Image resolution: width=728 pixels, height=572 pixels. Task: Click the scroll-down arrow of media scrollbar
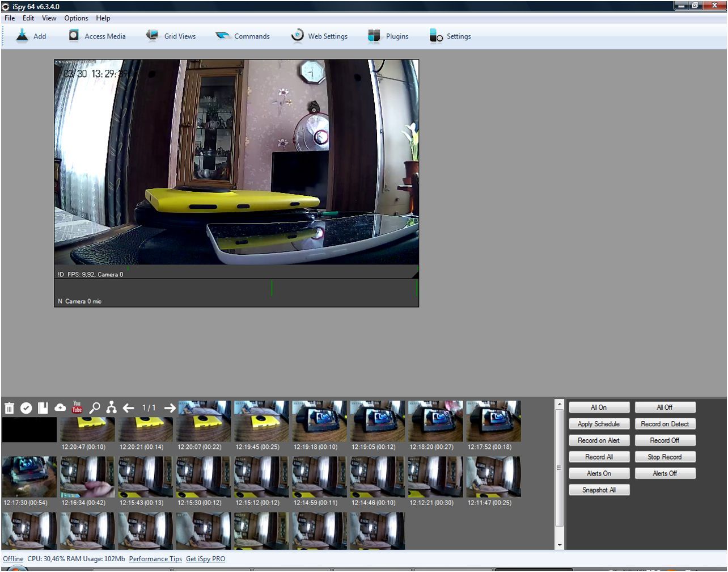(x=560, y=545)
